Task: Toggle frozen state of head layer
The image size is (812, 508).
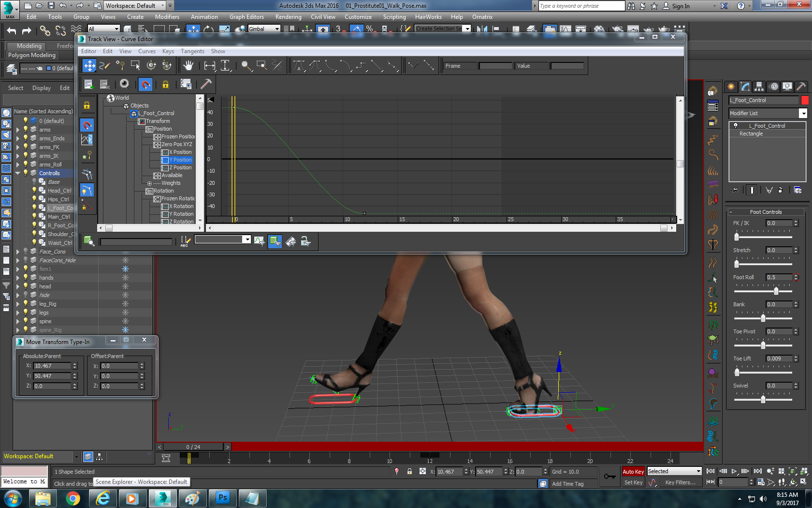Action: 125,286
